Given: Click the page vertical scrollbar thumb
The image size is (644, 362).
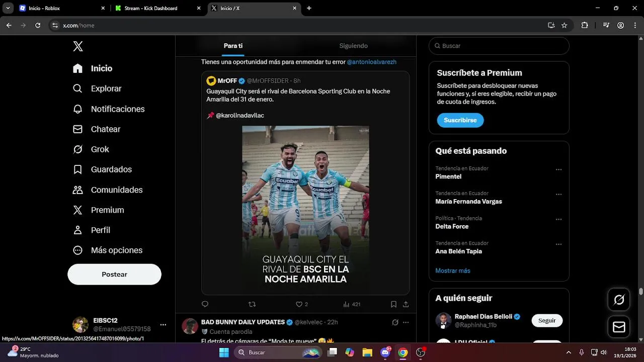Looking at the screenshot, I should [641, 291].
